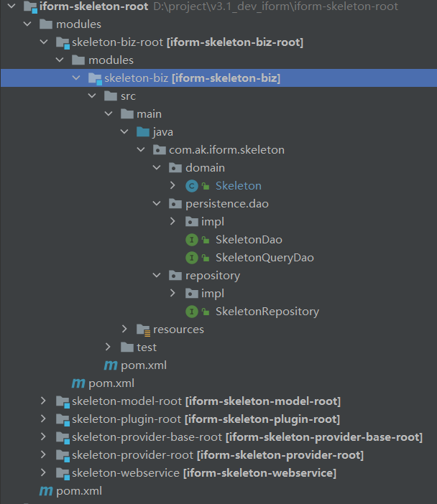This screenshot has width=437, height=504.
Task: Click the java source folder icon
Action: pos(143,132)
